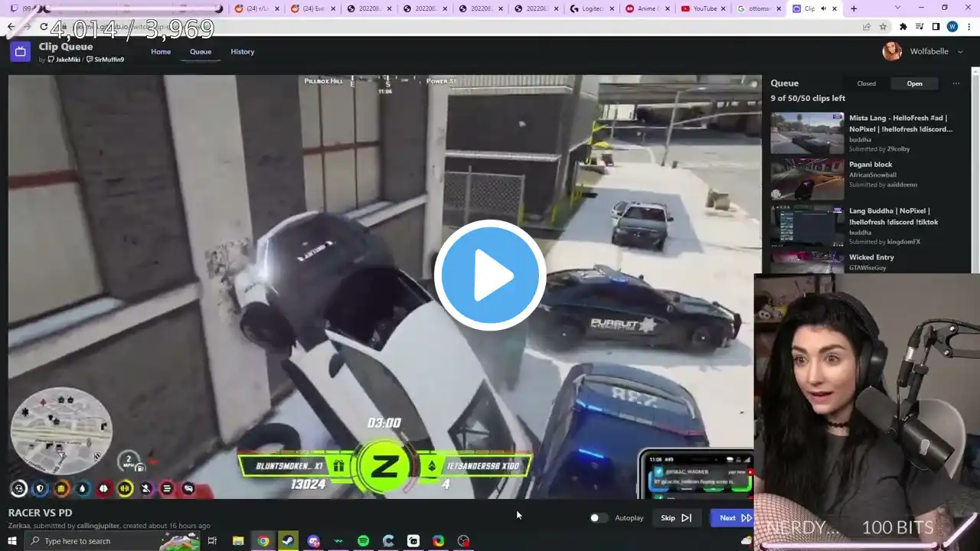Skip the current clip
This screenshot has height=551, width=980.
(675, 517)
